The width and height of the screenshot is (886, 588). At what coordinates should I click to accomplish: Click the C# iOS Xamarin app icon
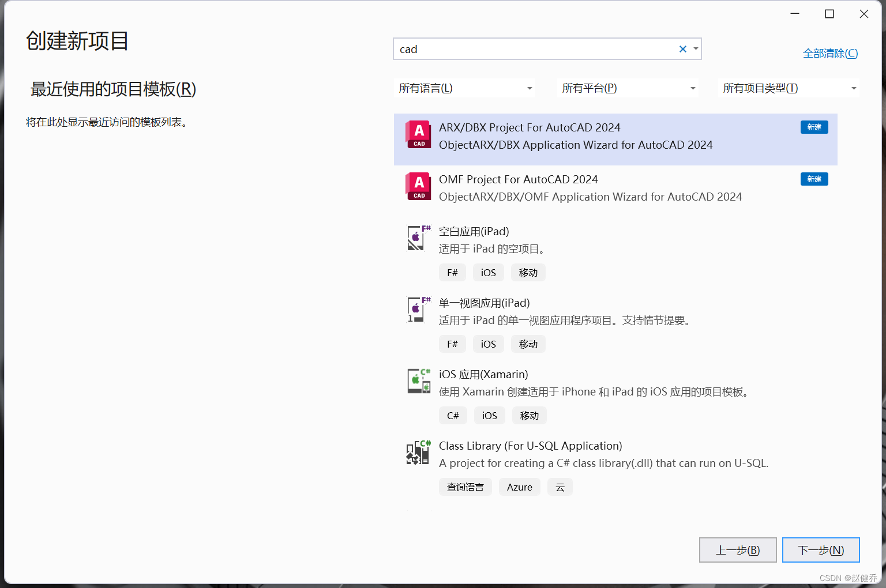[418, 381]
